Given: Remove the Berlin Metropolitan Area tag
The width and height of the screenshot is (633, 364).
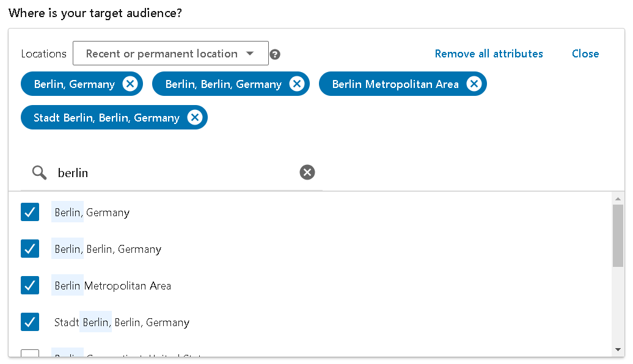Looking at the screenshot, I should (474, 84).
